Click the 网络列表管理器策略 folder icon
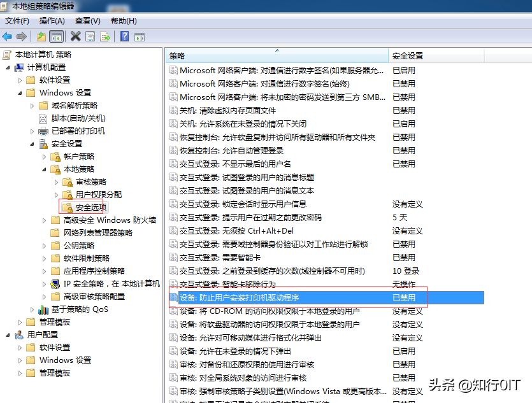Screen dimensions: 532x403 click(x=55, y=233)
